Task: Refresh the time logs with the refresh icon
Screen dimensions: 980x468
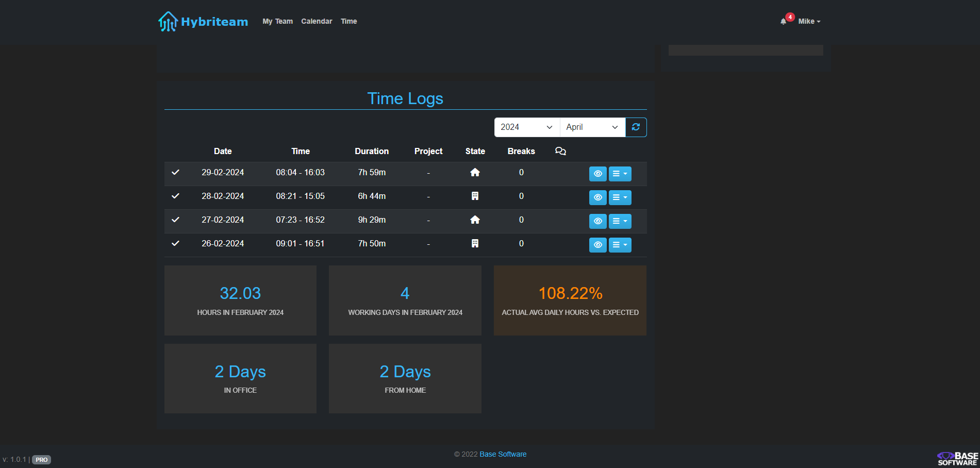Action: coord(636,127)
